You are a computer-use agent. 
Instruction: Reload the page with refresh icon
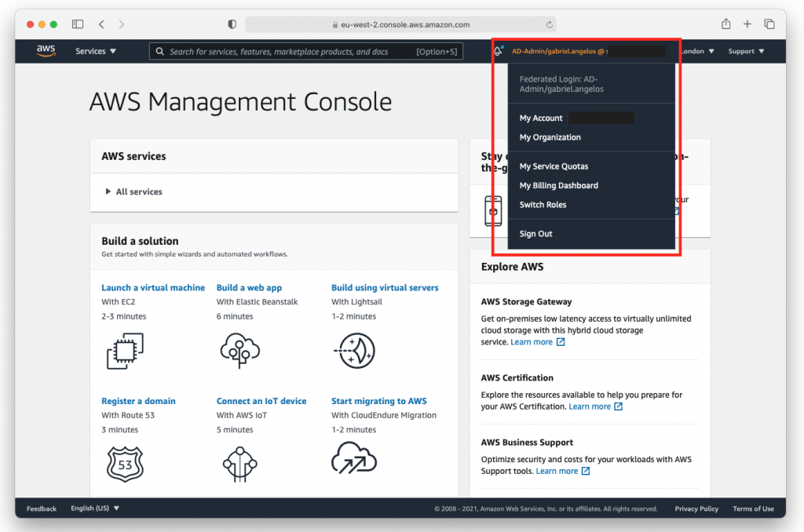coord(549,24)
